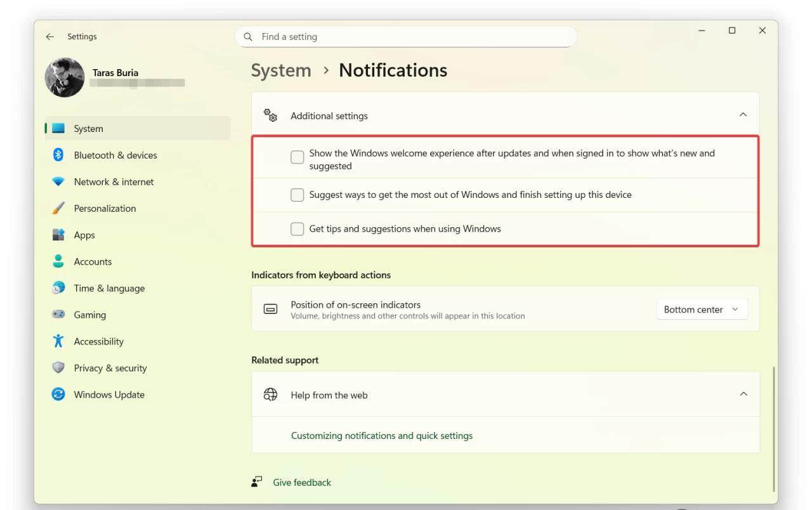
Task: Click the Position of on-screen indicators label
Action: (356, 304)
